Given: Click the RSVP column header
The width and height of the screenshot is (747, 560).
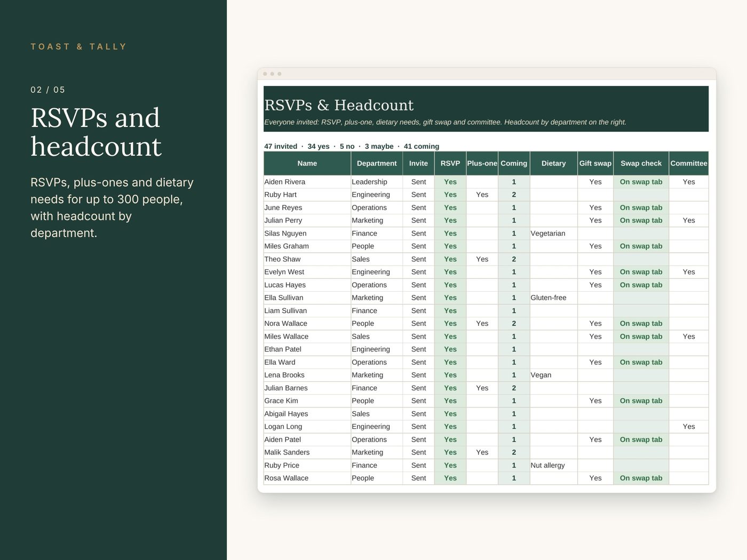Looking at the screenshot, I should coord(450,163).
